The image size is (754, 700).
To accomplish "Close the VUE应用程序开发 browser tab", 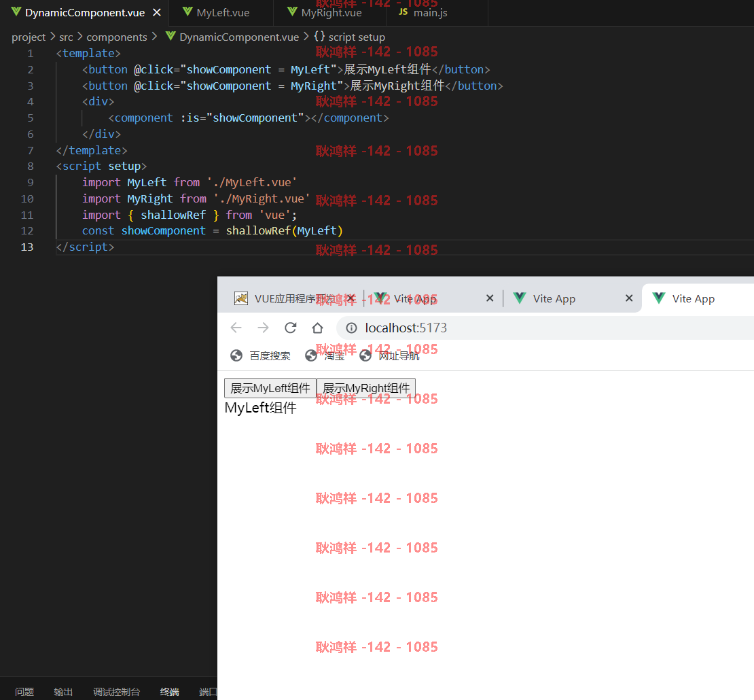I will click(x=351, y=299).
